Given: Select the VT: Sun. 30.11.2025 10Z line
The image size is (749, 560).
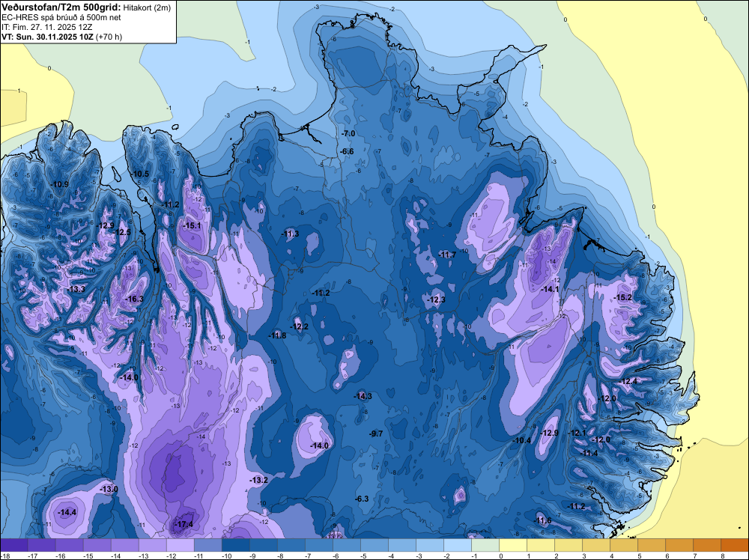Looking at the screenshot, I should (48, 37).
